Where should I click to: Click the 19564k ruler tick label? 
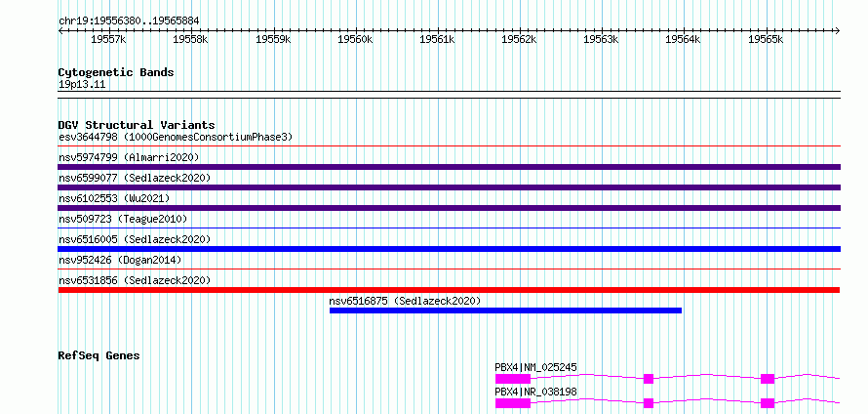(x=684, y=39)
